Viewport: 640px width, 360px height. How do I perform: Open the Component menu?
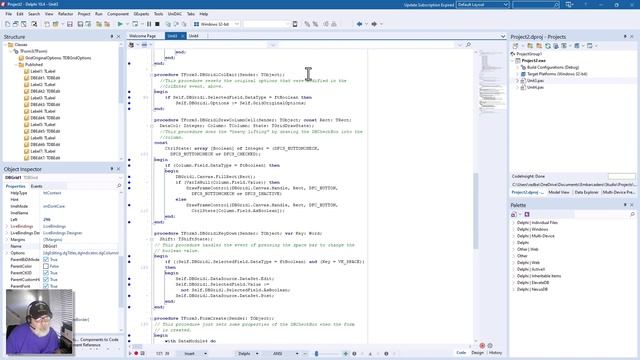click(118, 14)
